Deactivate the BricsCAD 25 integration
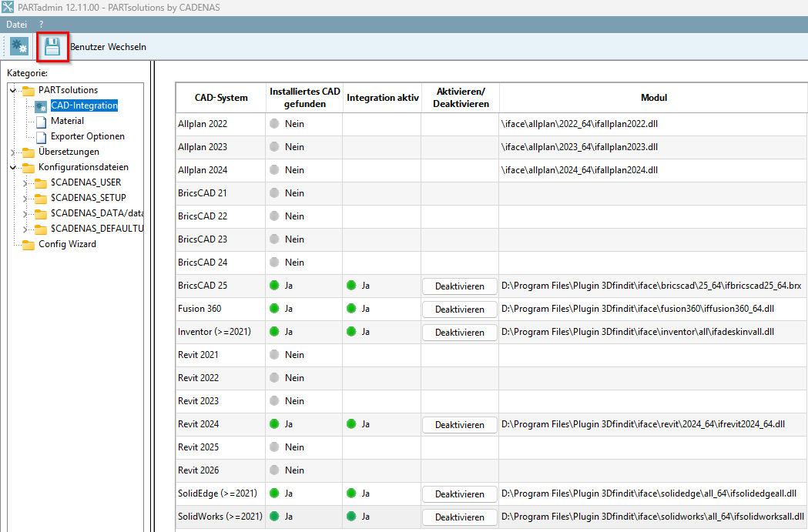808x532 pixels. click(460, 286)
